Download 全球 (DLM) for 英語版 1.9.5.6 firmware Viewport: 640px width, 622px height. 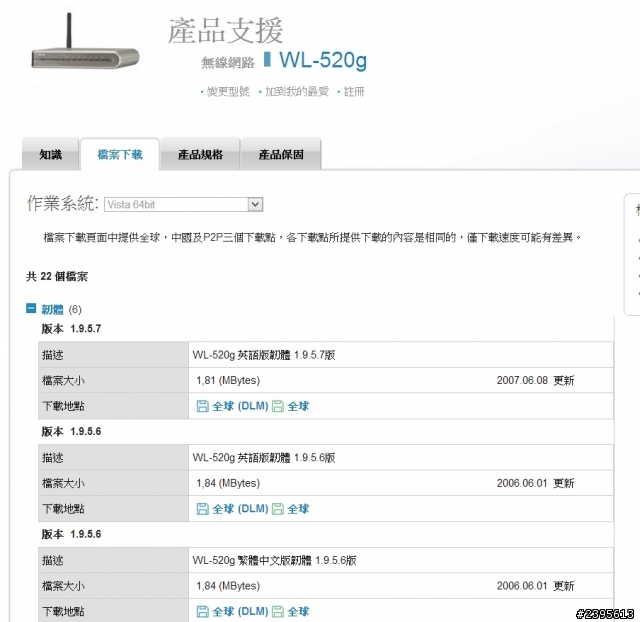click(240, 509)
